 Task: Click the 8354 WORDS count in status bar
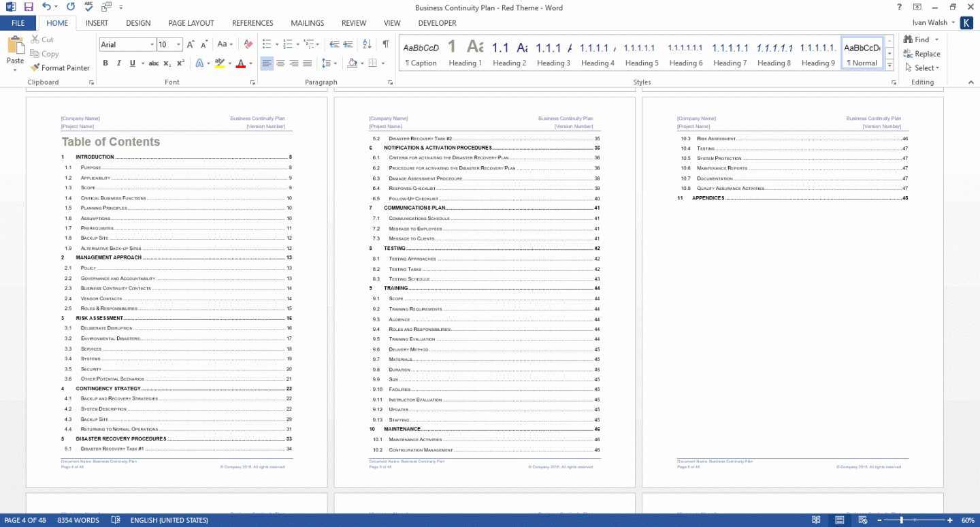(x=78, y=520)
